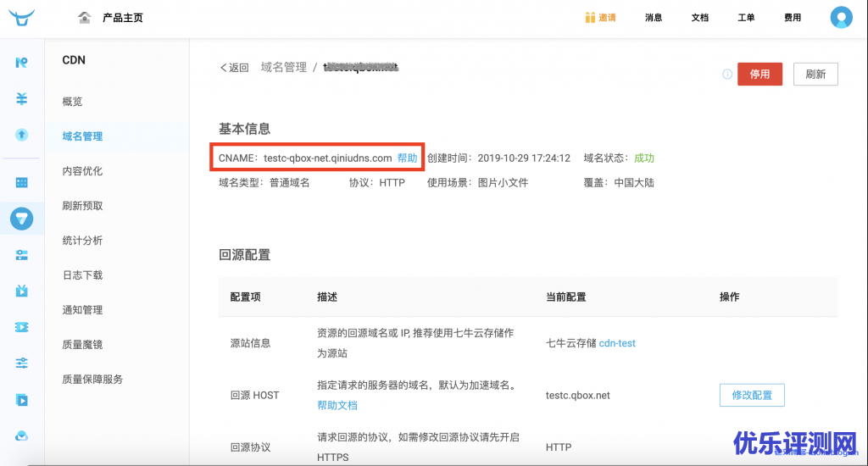Open the cdn-test storage link

click(x=617, y=343)
